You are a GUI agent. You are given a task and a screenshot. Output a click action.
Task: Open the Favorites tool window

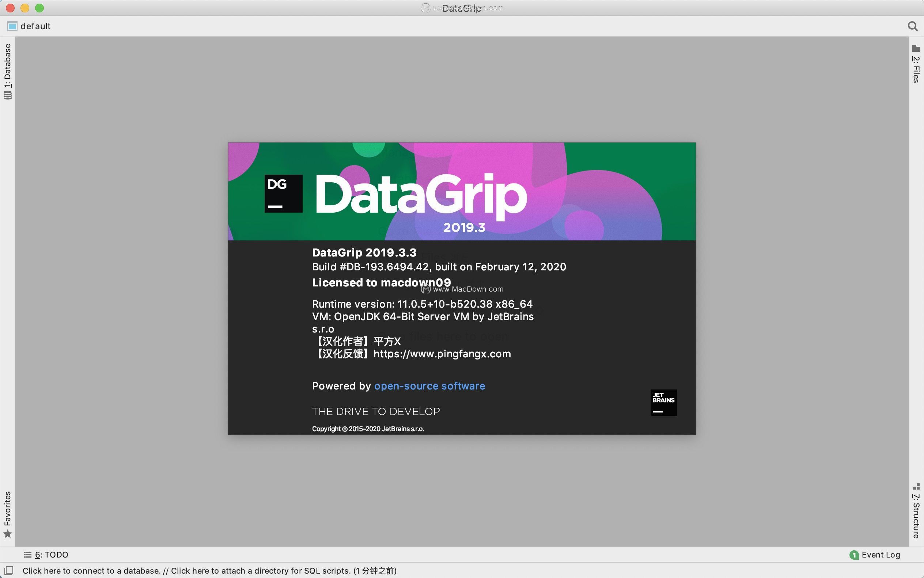point(8,514)
